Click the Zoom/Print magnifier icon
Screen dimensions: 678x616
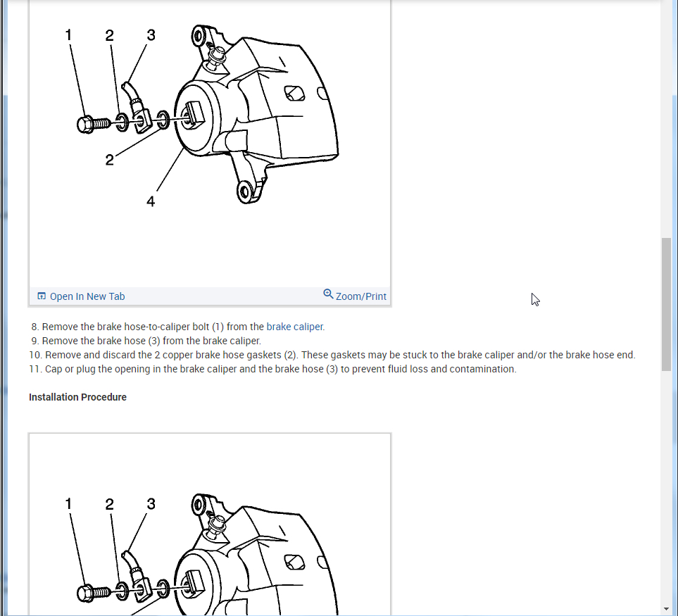[x=328, y=294]
